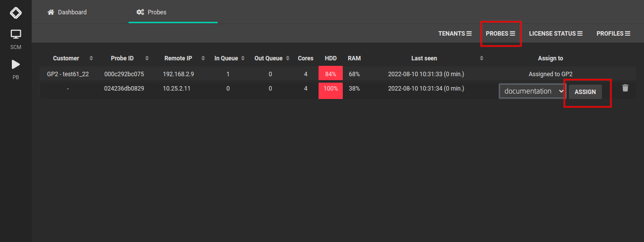Expand the Tenants menu

point(455,34)
